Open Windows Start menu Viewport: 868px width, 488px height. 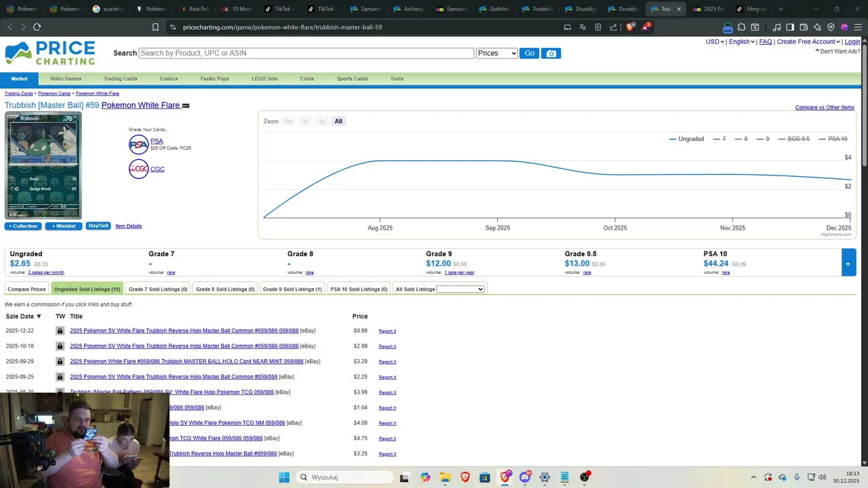tap(283, 477)
